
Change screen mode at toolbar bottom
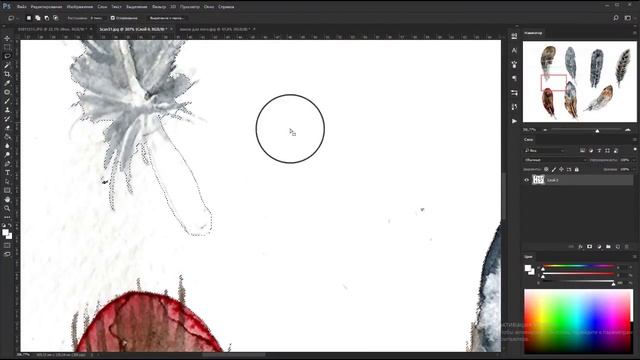pyautogui.click(x=7, y=254)
